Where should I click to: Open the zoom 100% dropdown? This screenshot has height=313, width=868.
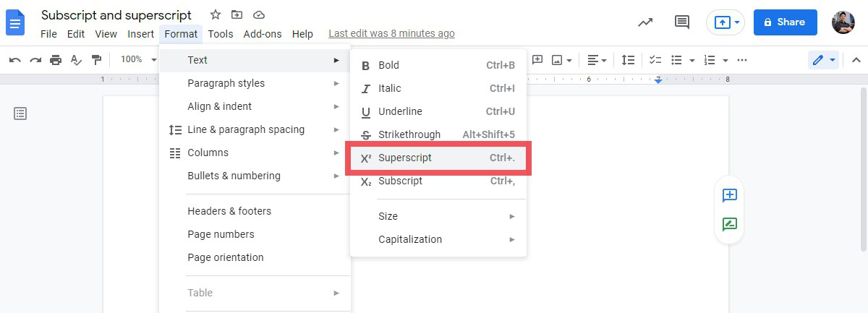pos(138,60)
